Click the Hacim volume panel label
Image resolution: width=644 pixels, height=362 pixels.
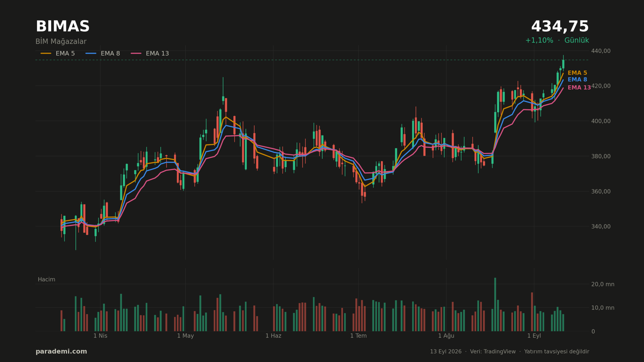(46, 280)
